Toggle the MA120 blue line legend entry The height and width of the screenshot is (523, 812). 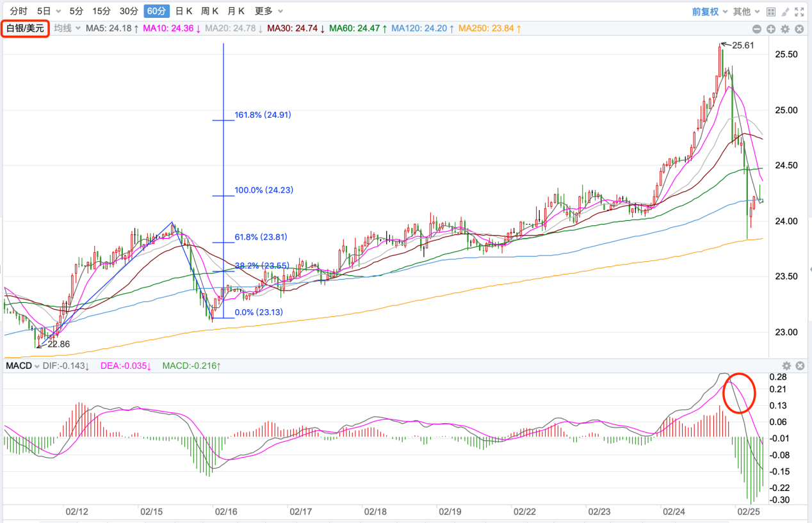click(423, 29)
